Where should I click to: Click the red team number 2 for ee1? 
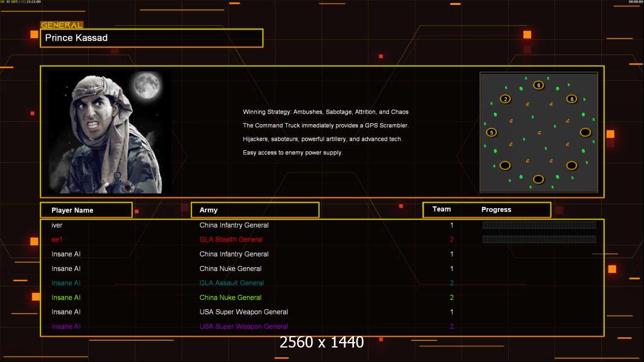(x=452, y=240)
